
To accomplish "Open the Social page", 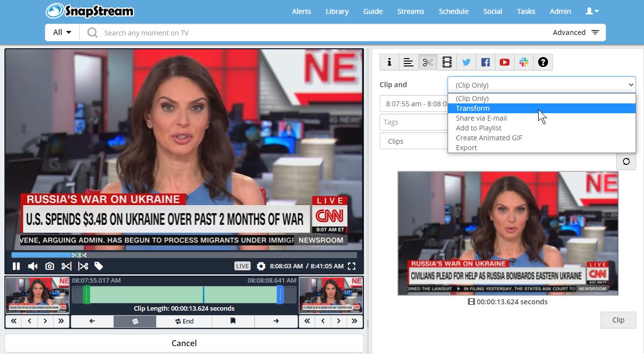I will (492, 11).
